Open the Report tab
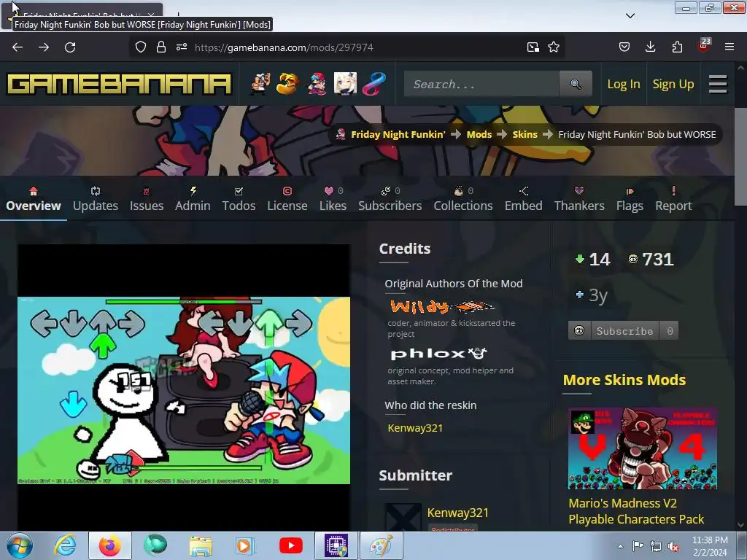 click(x=673, y=199)
